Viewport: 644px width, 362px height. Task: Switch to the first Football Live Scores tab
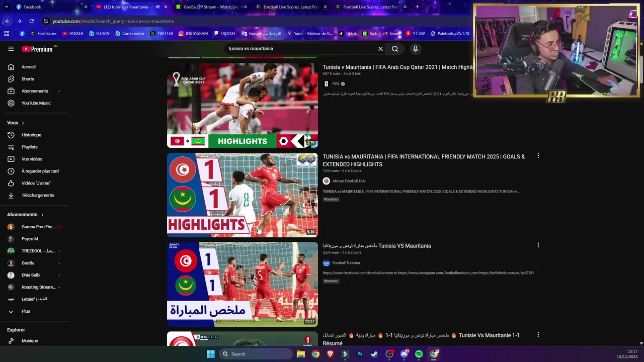[290, 7]
